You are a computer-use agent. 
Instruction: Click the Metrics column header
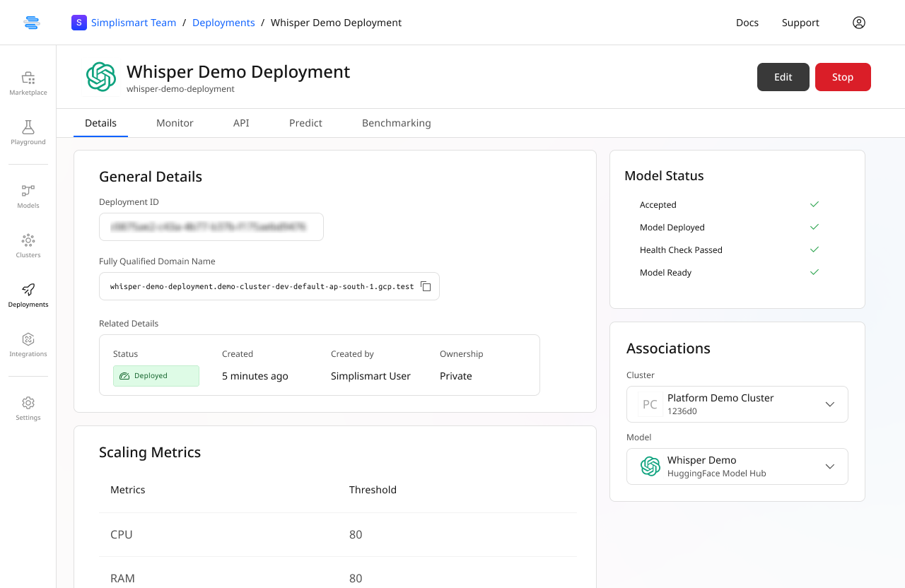128,490
